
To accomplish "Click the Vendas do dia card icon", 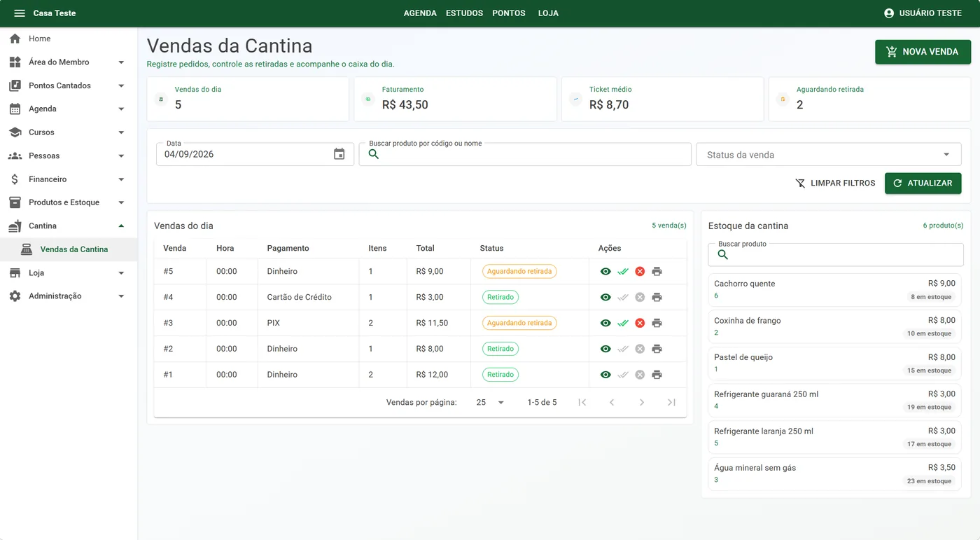I will coord(162,99).
